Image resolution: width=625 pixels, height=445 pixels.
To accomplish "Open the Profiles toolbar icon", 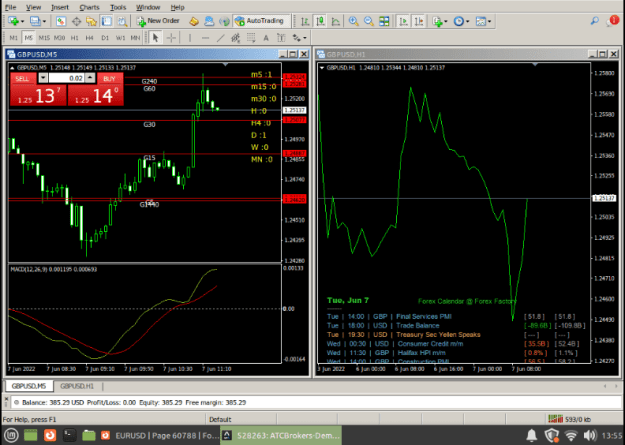I will (36, 21).
